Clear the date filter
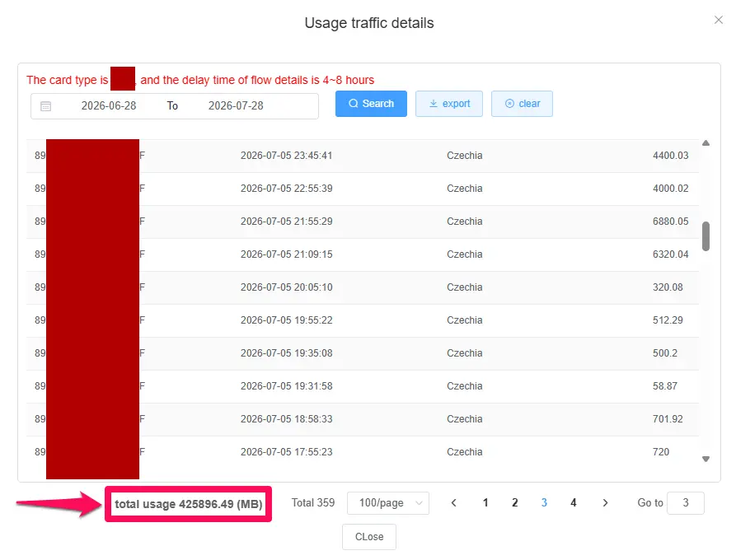 click(522, 104)
